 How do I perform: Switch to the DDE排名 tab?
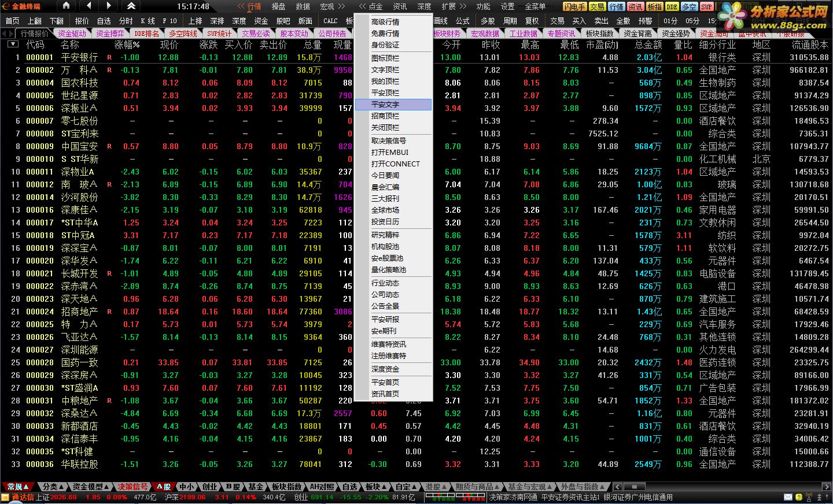[x=146, y=34]
